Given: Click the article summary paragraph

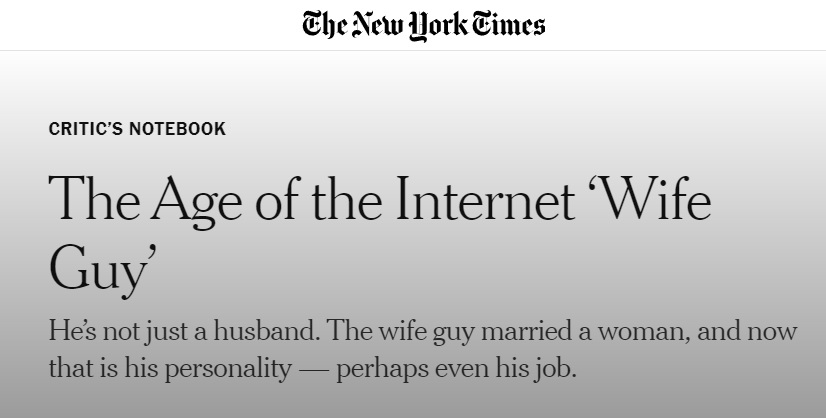Looking at the screenshot, I should [x=423, y=349].
